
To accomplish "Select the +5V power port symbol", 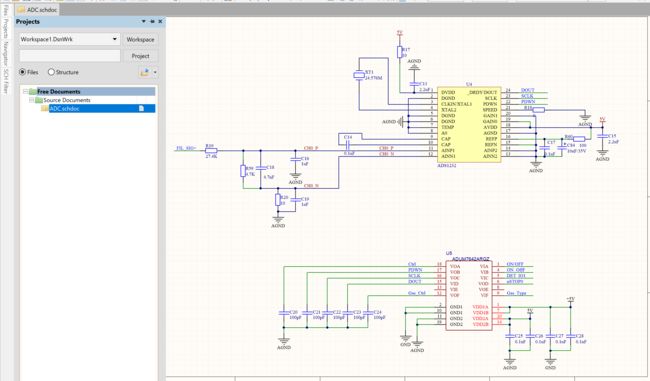I will pos(570,300).
